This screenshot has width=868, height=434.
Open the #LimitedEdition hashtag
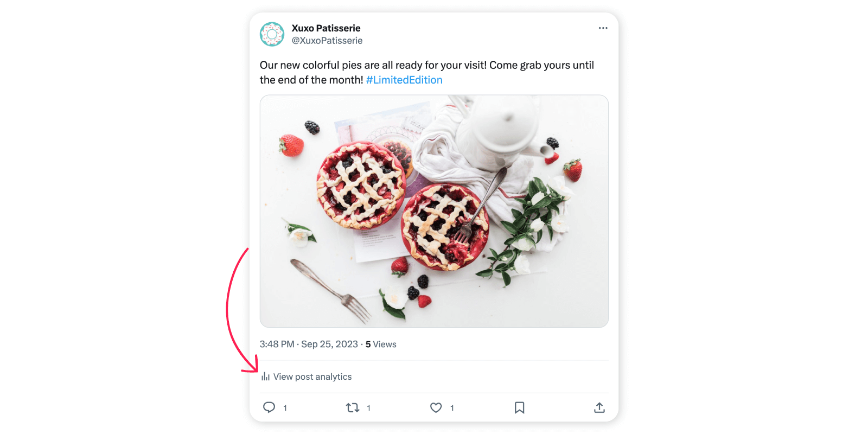[404, 80]
